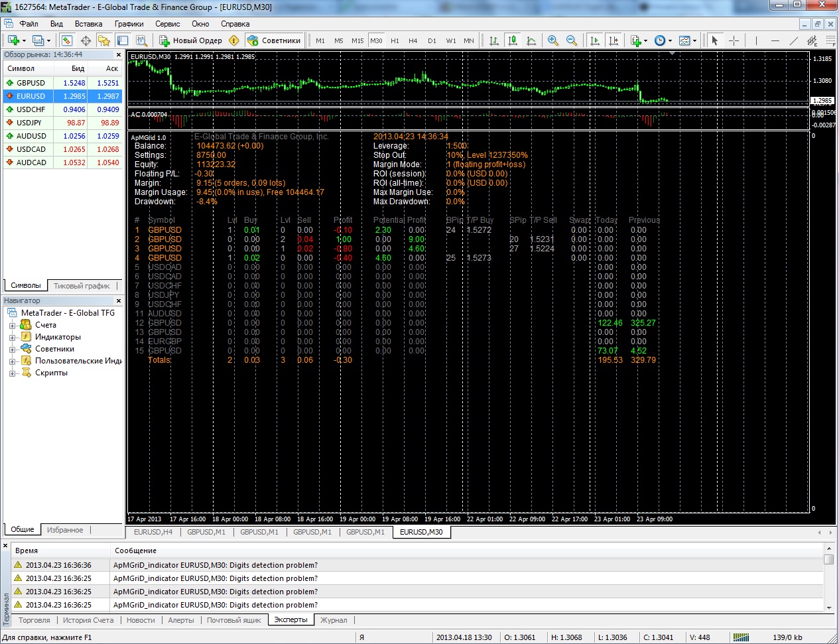839x644 pixels.
Task: Close the Навигатор panel
Action: [119, 300]
